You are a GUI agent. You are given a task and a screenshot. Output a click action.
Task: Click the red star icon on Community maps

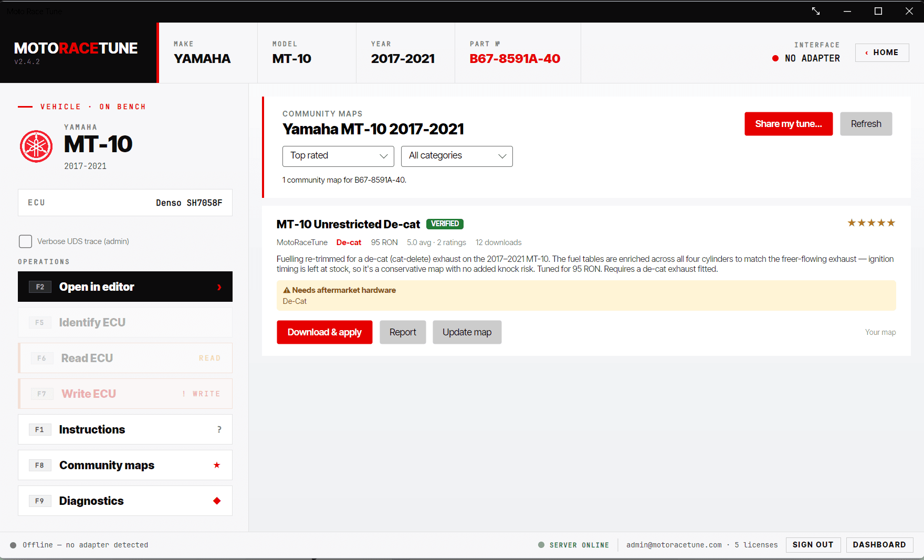click(x=217, y=465)
